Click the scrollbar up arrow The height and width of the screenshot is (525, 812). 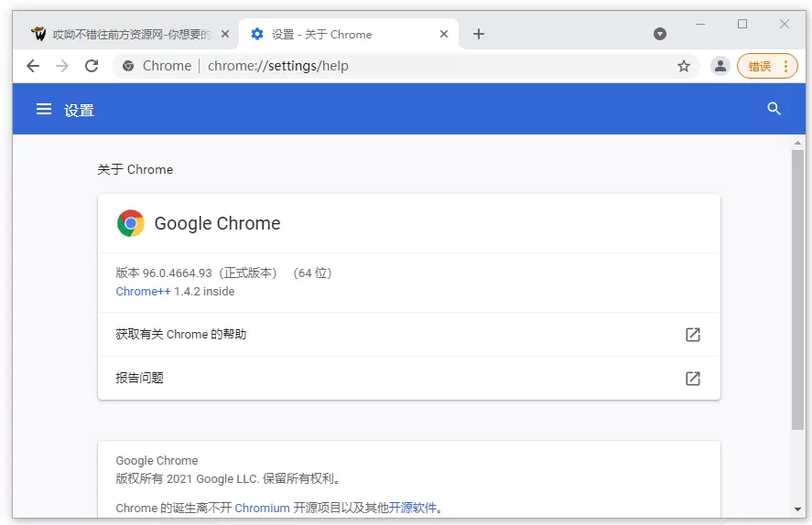point(797,143)
